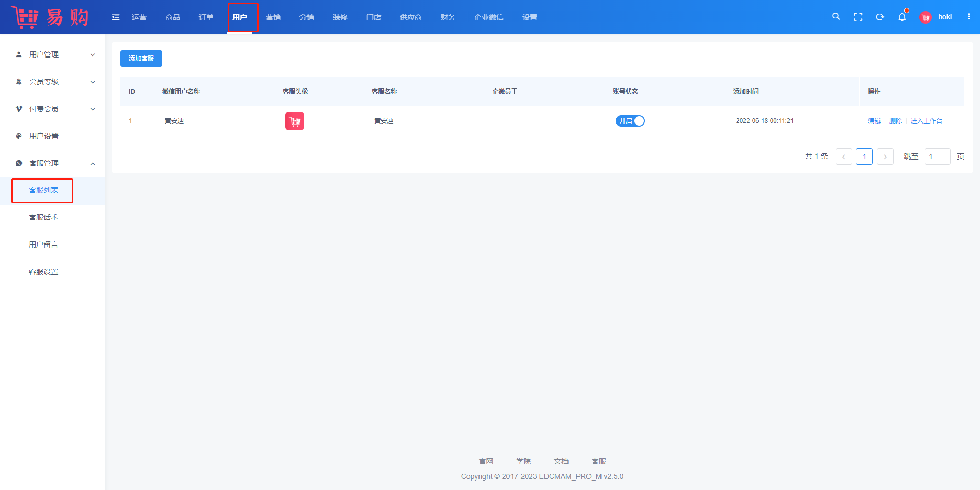Click the refresh page icon
Screen dimensions: 980x490
click(x=880, y=17)
